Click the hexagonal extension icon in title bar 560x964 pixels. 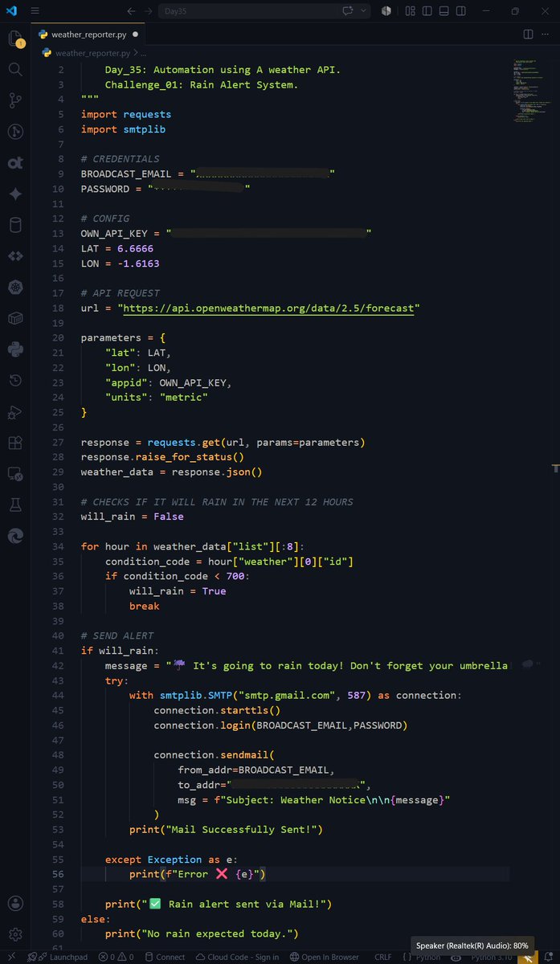point(386,11)
